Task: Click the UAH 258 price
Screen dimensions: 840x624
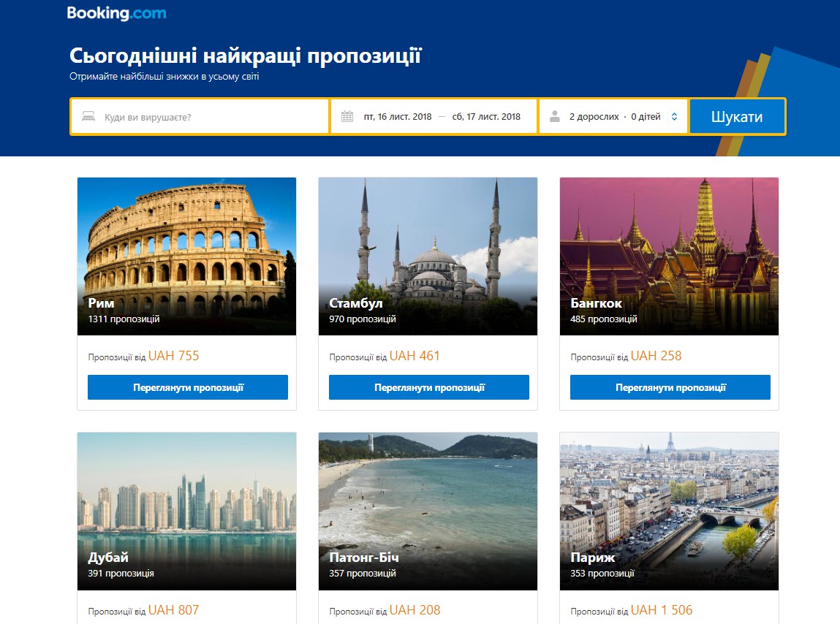Action: [657, 356]
